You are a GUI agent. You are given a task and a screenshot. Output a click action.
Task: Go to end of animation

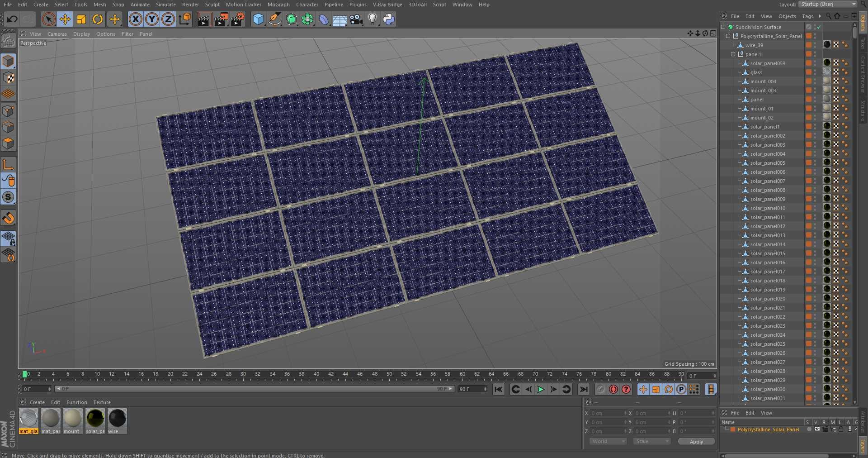[584, 389]
